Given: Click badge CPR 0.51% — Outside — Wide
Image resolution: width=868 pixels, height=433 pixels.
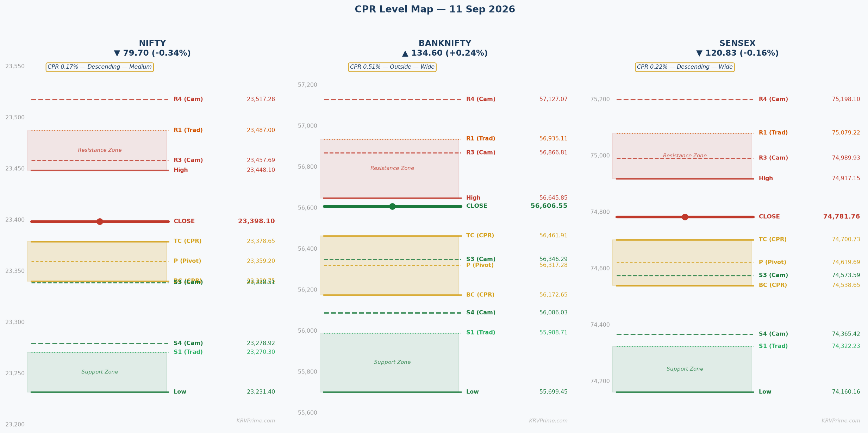Looking at the screenshot, I should coord(392,67).
